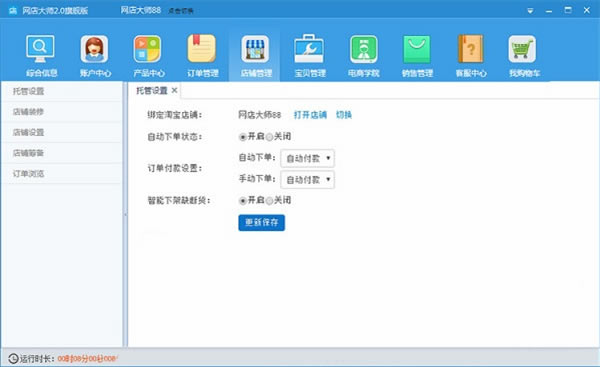This screenshot has height=367, width=600.
Task: Open 销售管理 shopping bag icon
Action: [417, 49]
